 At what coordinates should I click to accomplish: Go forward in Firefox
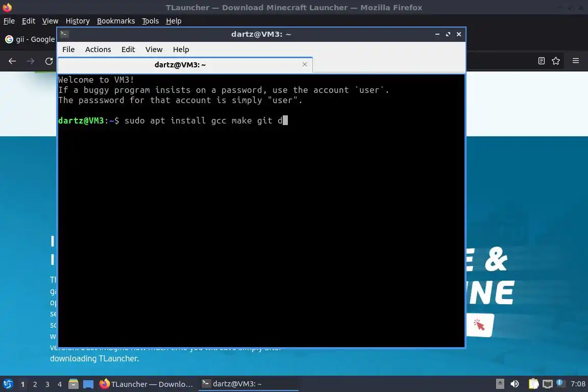[31, 61]
